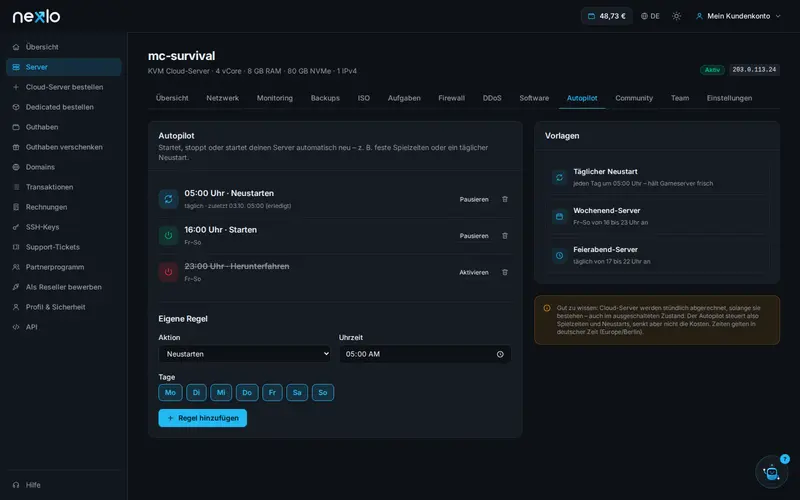Viewport: 800px width, 500px height.
Task: Open Profil & Sicherheit in sidebar
Action: [64, 307]
